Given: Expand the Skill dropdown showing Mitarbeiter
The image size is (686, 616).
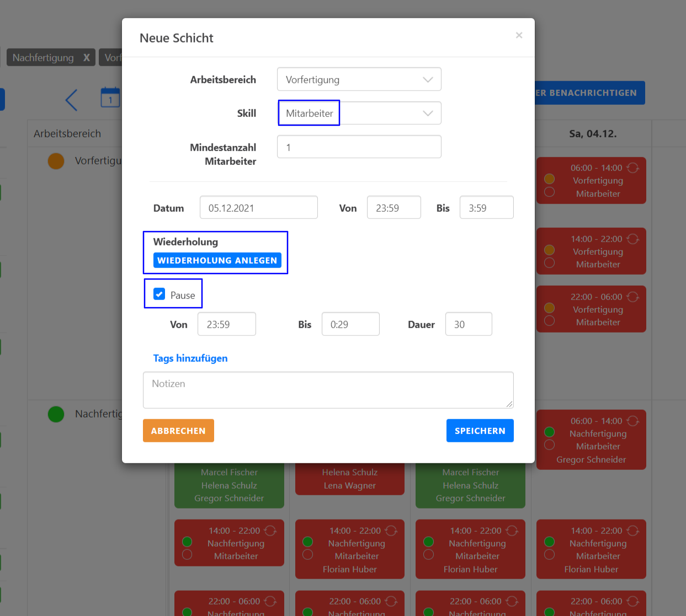Looking at the screenshot, I should click(x=359, y=113).
